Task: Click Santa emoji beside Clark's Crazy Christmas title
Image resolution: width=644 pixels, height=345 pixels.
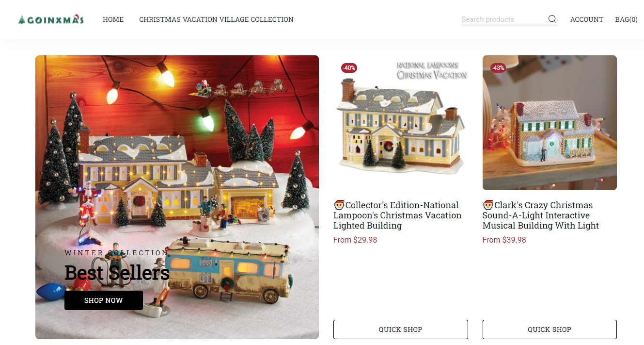Action: [x=488, y=205]
